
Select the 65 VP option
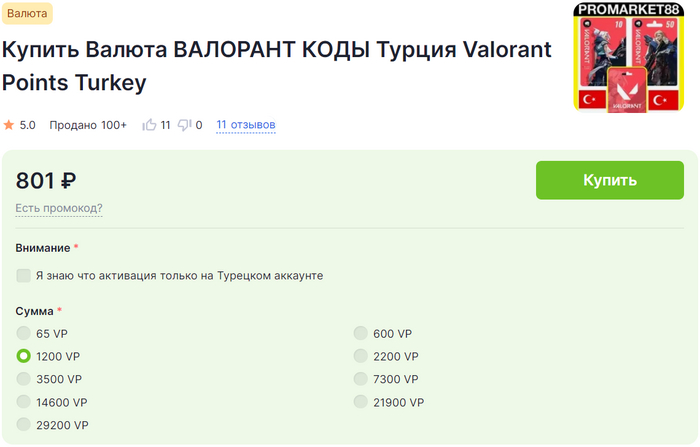coord(24,333)
